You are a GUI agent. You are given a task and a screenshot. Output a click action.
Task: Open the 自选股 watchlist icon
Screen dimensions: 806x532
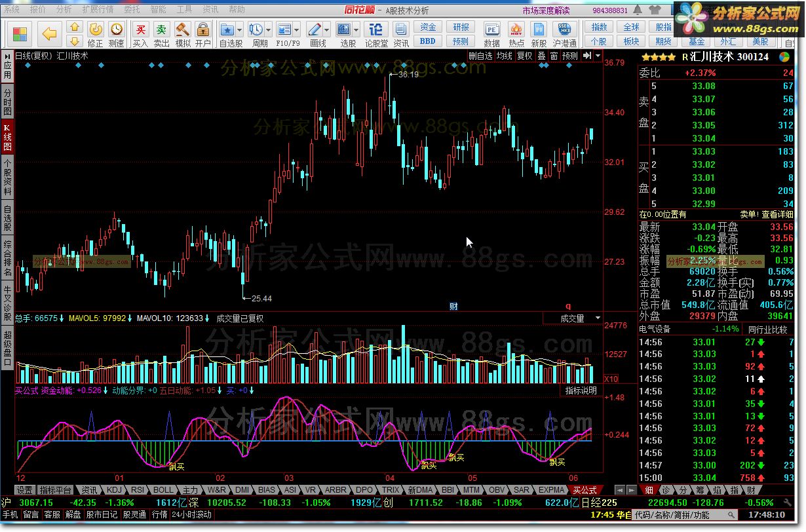click(x=227, y=29)
